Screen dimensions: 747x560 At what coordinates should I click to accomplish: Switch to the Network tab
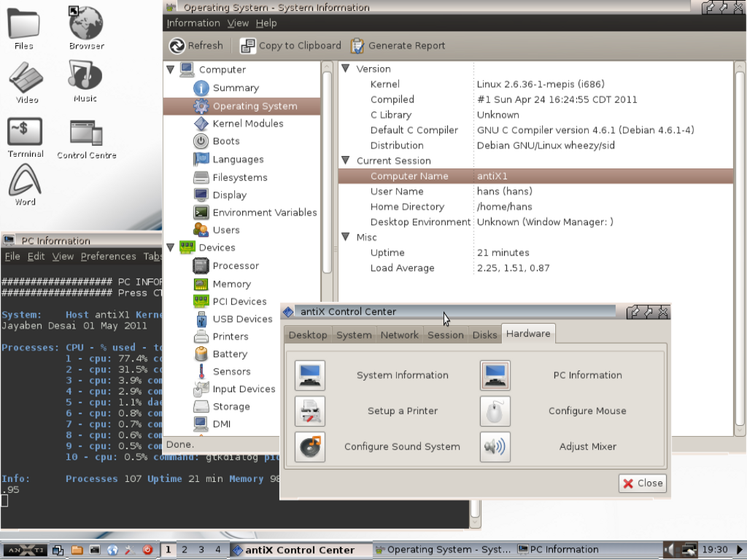399,335
